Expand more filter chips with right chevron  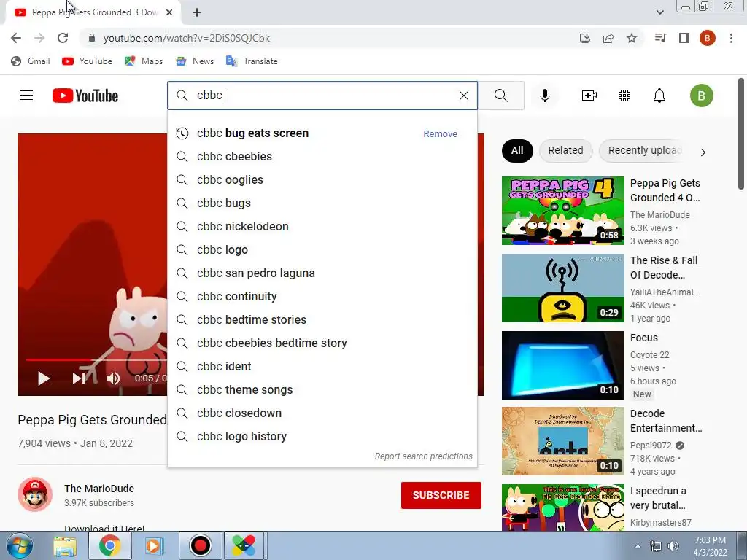[x=703, y=152]
